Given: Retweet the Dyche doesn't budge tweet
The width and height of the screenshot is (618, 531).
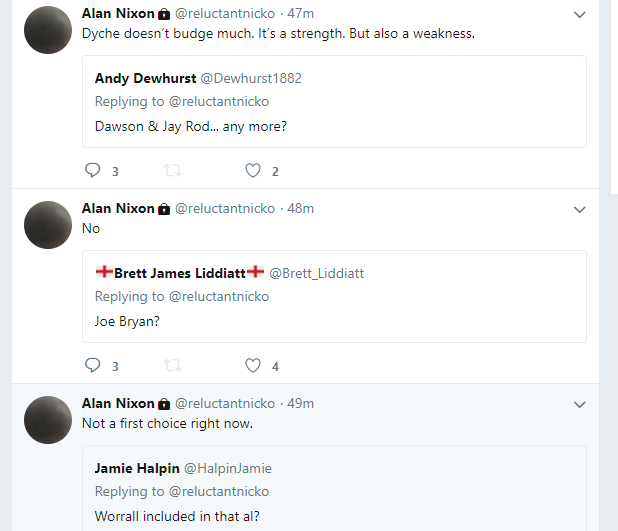Looking at the screenshot, I should [x=173, y=170].
